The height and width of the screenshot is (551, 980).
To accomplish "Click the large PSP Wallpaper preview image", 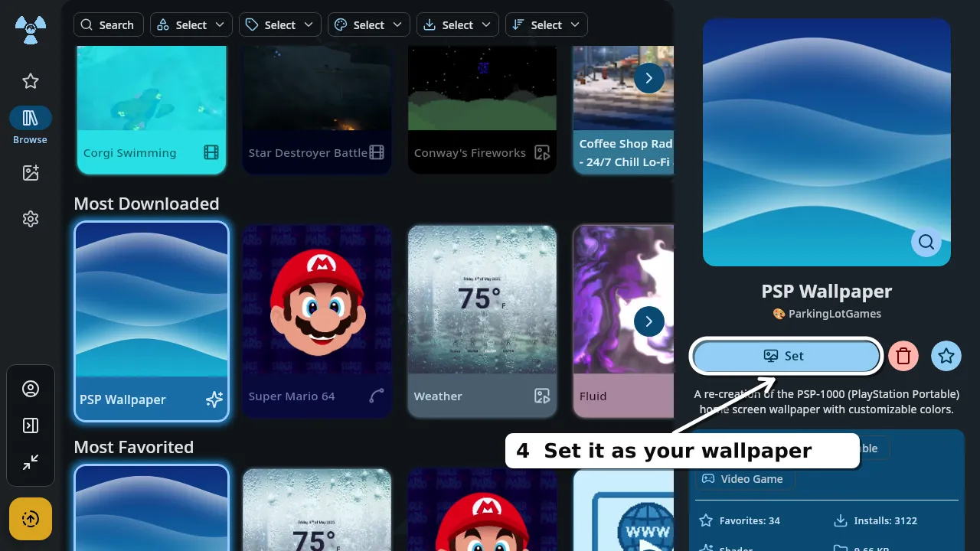I will (x=827, y=142).
